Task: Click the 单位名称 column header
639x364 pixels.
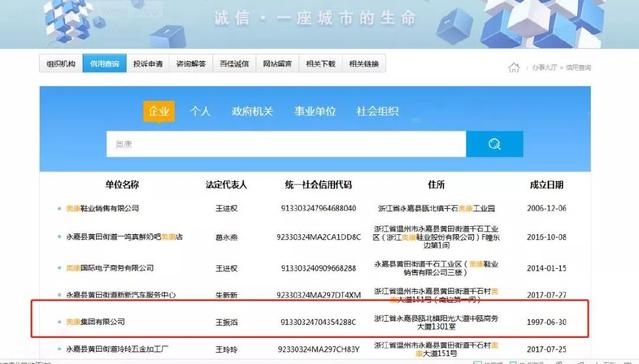Action: click(x=122, y=185)
